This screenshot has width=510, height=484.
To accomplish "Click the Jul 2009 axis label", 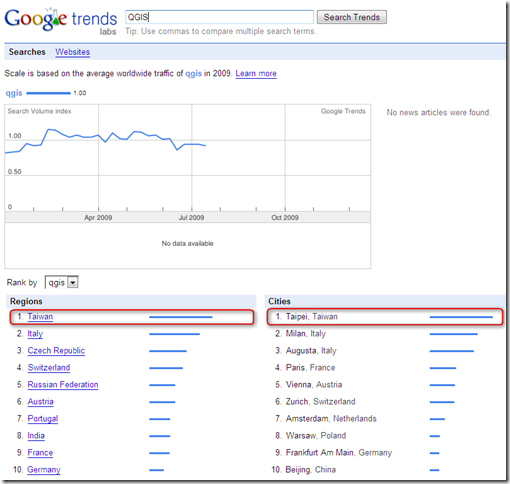I will click(191, 218).
